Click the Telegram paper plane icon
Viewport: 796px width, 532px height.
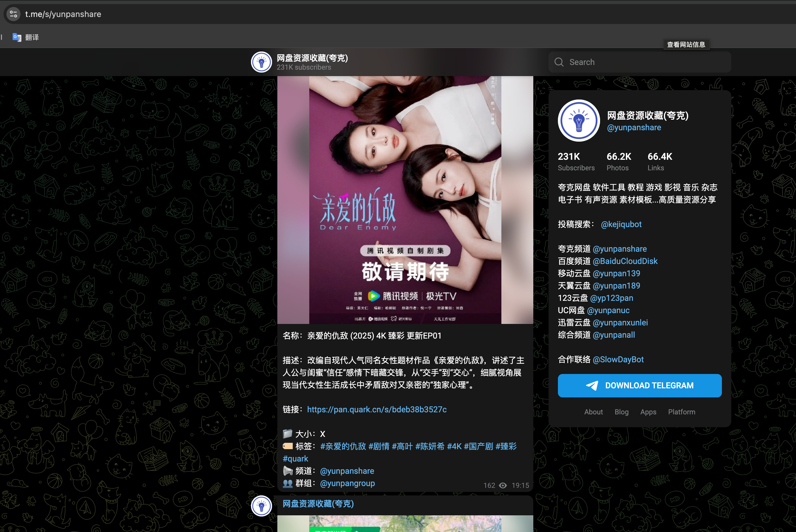click(x=592, y=385)
